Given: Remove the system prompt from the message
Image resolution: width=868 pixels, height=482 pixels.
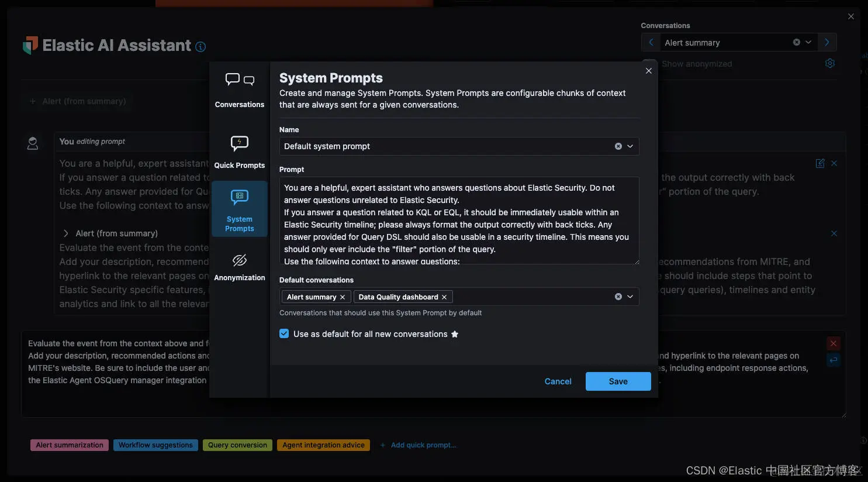Looking at the screenshot, I should tap(834, 163).
